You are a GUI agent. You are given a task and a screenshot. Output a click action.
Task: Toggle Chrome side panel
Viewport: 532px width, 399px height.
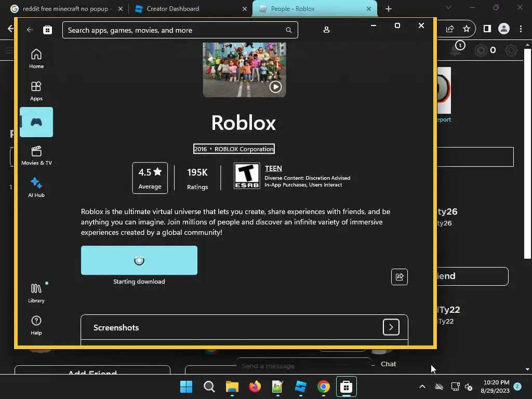click(487, 29)
